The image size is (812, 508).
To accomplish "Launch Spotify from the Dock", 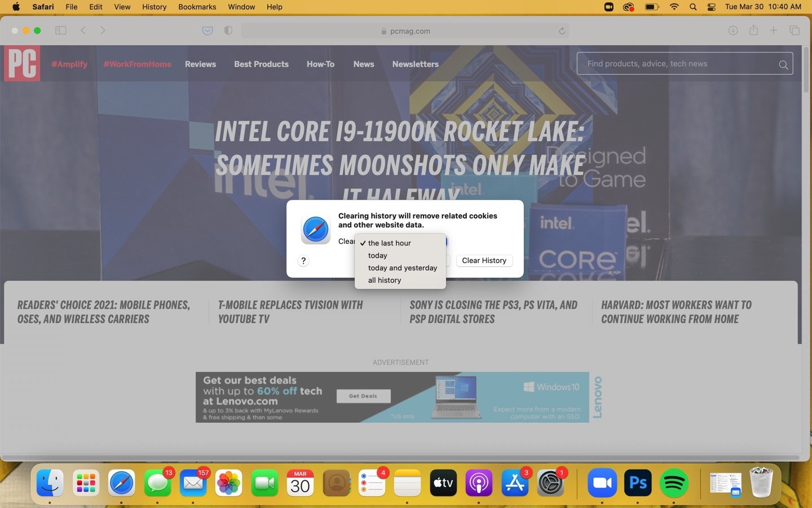I will point(674,483).
